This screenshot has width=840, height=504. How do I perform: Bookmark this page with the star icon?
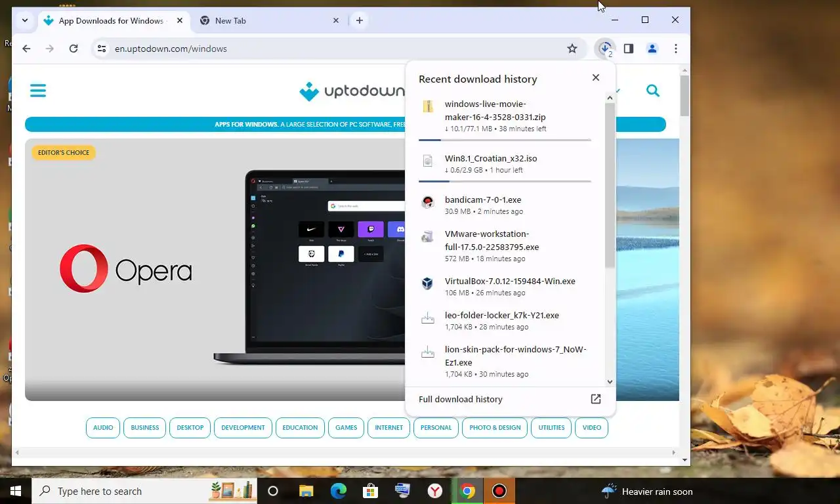572,49
